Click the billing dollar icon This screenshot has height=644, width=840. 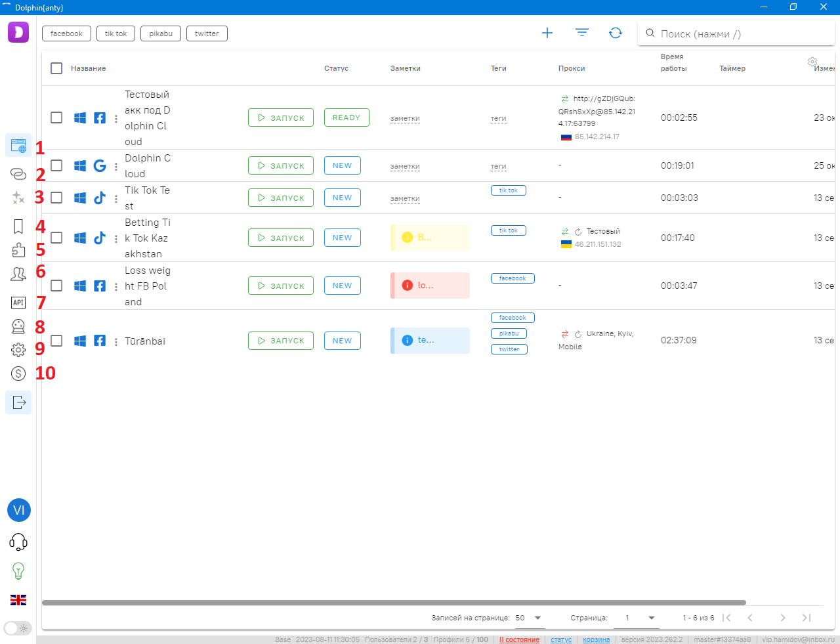click(x=18, y=374)
